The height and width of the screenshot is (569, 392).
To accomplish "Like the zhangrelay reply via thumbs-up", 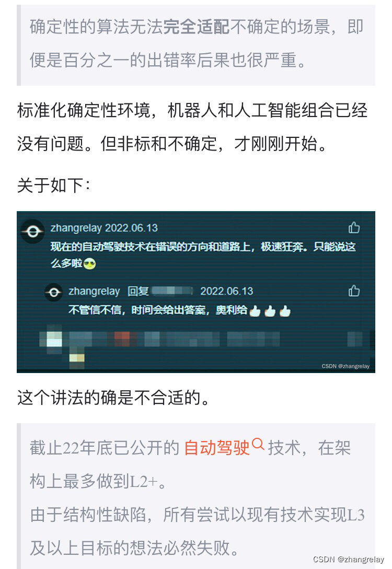I will coord(354,291).
